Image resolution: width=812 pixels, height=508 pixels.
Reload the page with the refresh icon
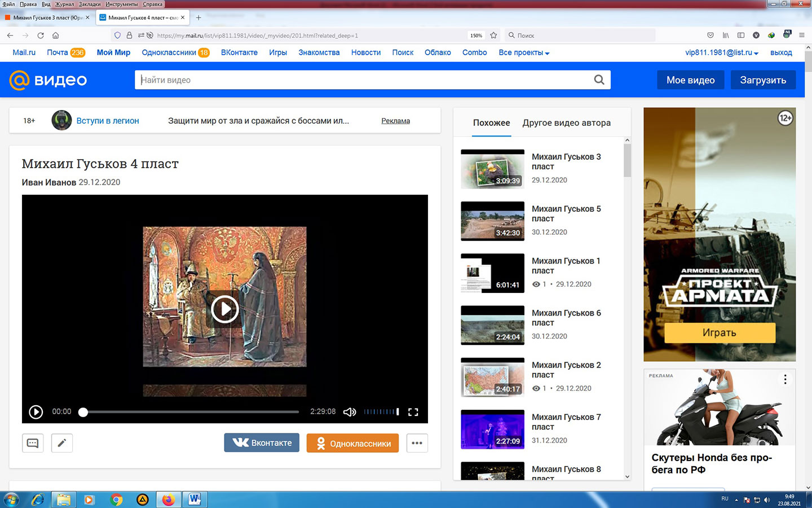41,35
